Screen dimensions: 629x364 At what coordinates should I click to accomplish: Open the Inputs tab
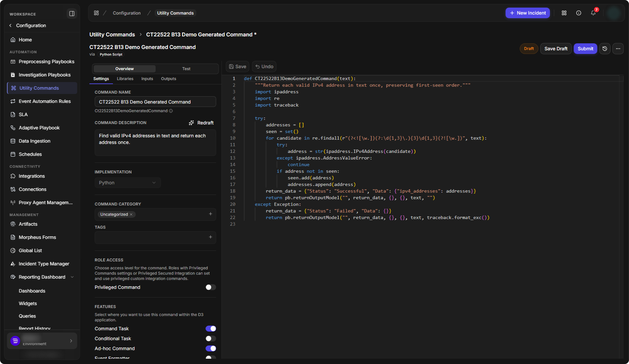(147, 79)
